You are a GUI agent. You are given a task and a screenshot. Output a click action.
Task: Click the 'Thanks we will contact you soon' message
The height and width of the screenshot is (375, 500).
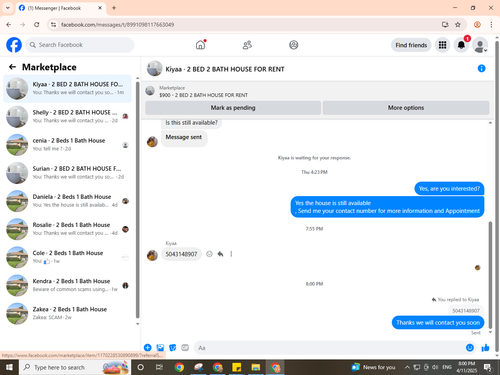438,322
